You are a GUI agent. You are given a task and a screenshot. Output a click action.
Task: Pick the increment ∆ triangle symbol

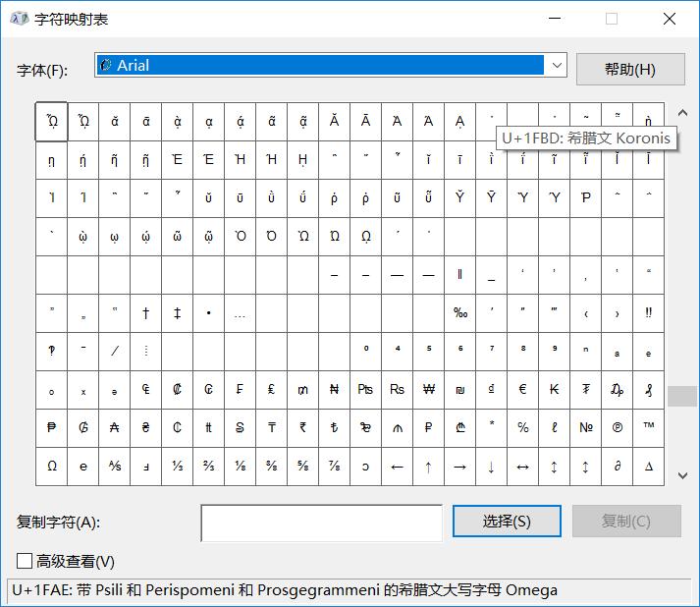tap(649, 467)
